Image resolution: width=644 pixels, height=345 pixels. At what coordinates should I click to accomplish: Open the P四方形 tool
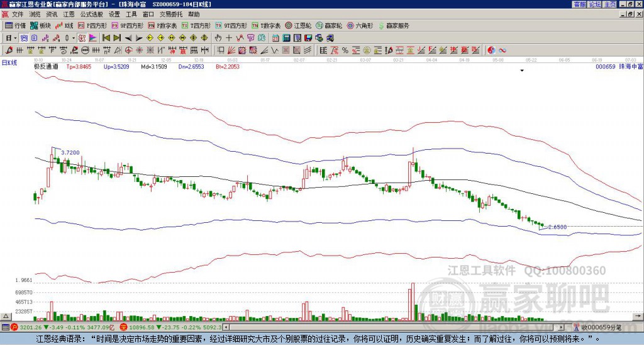(92, 25)
